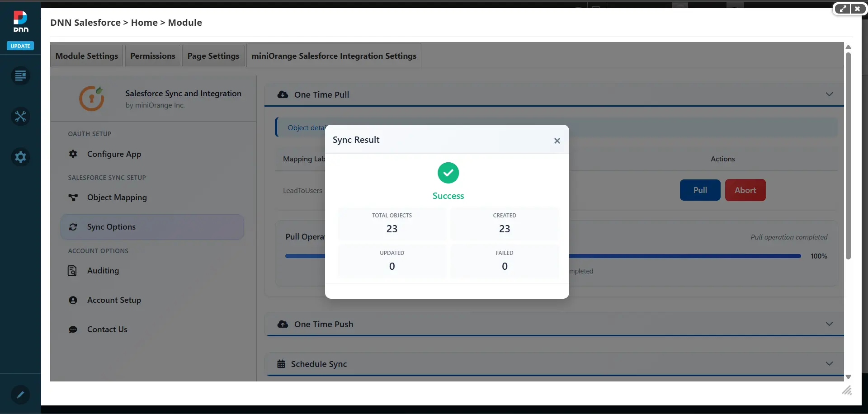
Task: Open miniOrange Salesforce Integration Settings tab
Action: (334, 56)
